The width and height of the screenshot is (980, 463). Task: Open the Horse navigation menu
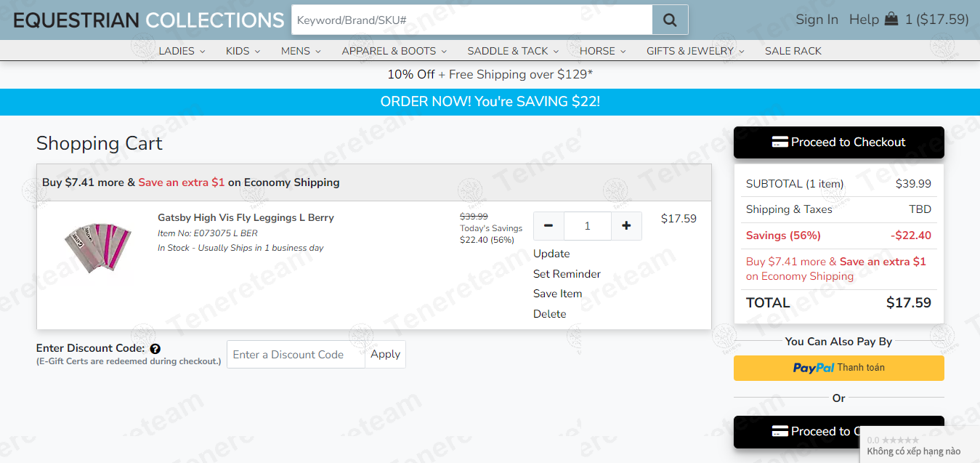(x=602, y=51)
